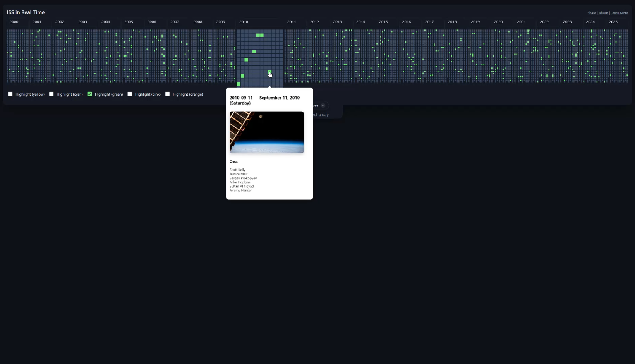Jump to the year 2021 label
Viewport: 635px width, 364px height.
522,22
